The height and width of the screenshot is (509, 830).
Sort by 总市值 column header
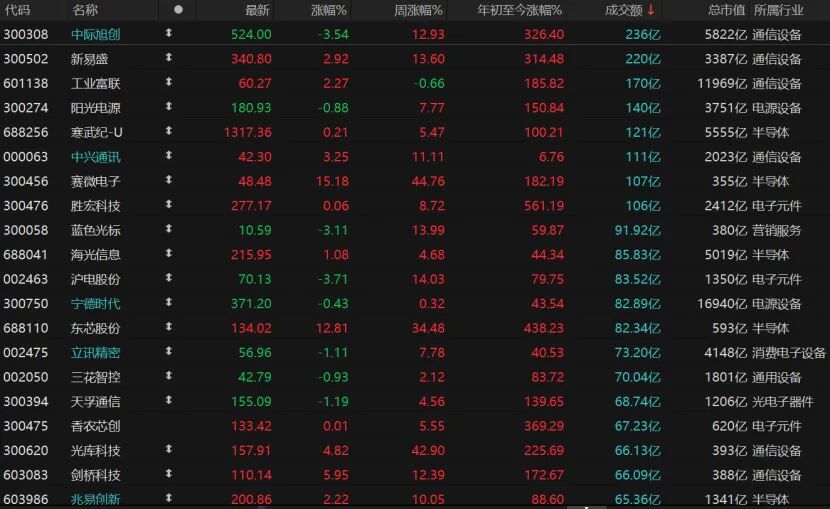(x=726, y=10)
